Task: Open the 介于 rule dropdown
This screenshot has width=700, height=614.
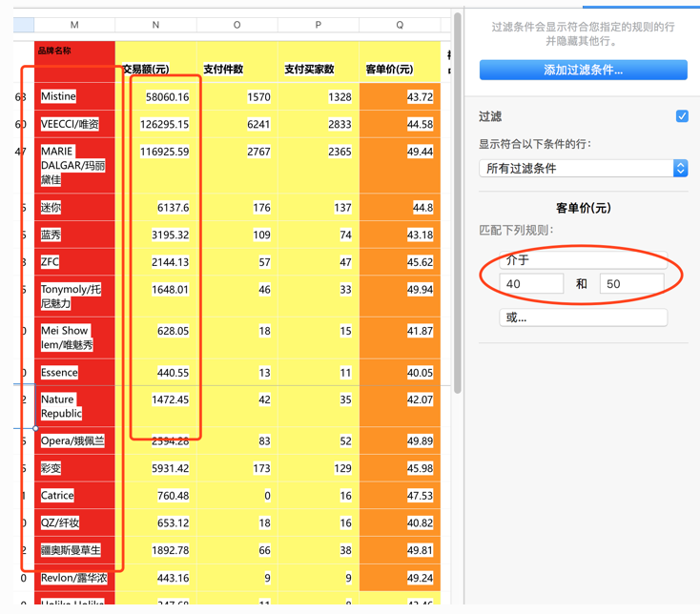Action: click(583, 259)
